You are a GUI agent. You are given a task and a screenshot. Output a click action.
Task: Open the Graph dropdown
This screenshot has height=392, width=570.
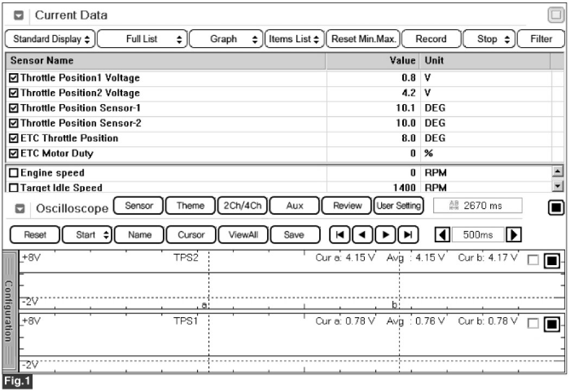226,39
